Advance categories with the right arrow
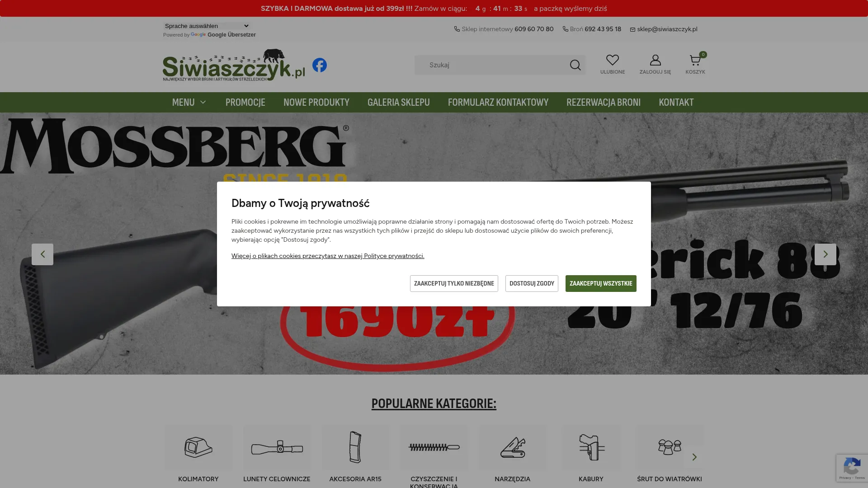The height and width of the screenshot is (488, 868). point(694,457)
